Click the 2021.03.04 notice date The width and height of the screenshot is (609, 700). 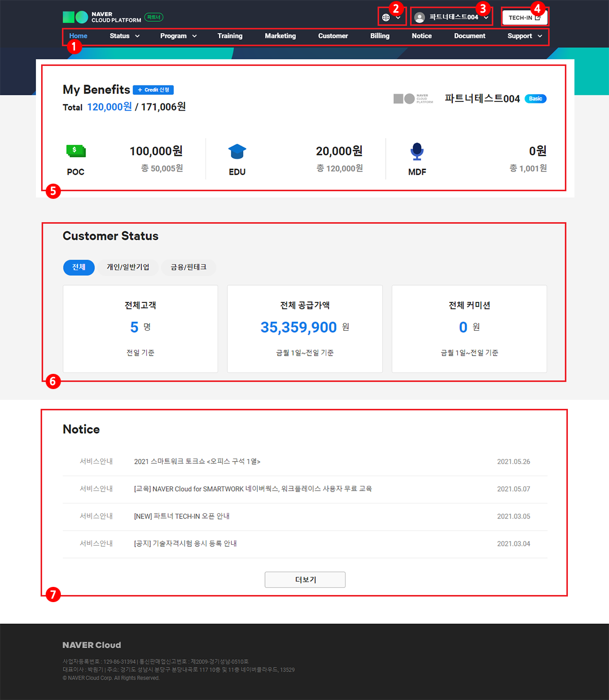tap(514, 544)
